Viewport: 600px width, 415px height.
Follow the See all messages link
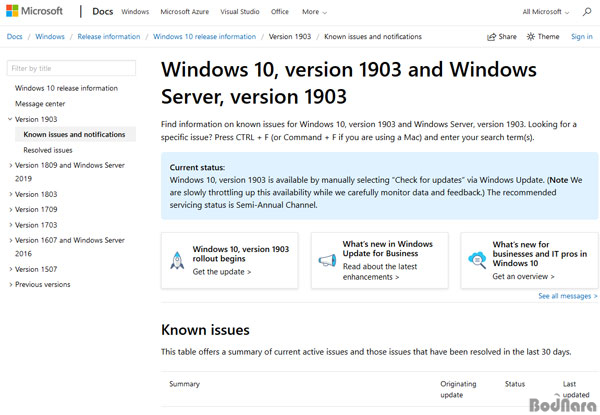pyautogui.click(x=567, y=296)
